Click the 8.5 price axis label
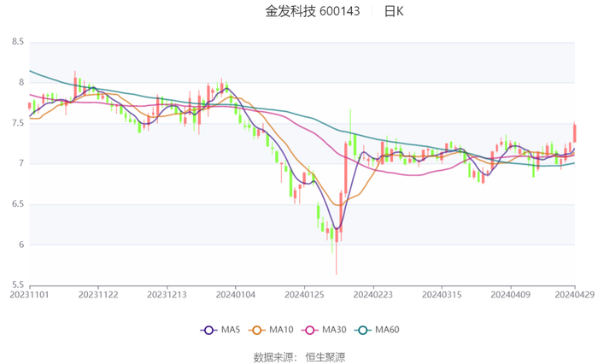 17,42
